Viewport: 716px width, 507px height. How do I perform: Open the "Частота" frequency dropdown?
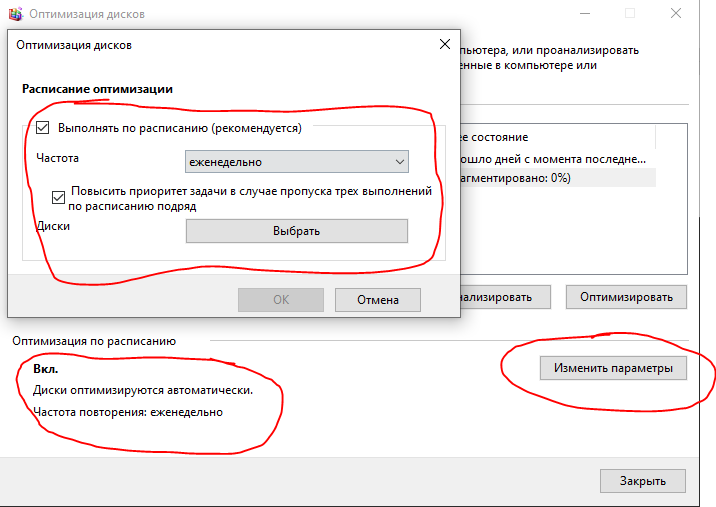[x=296, y=162]
